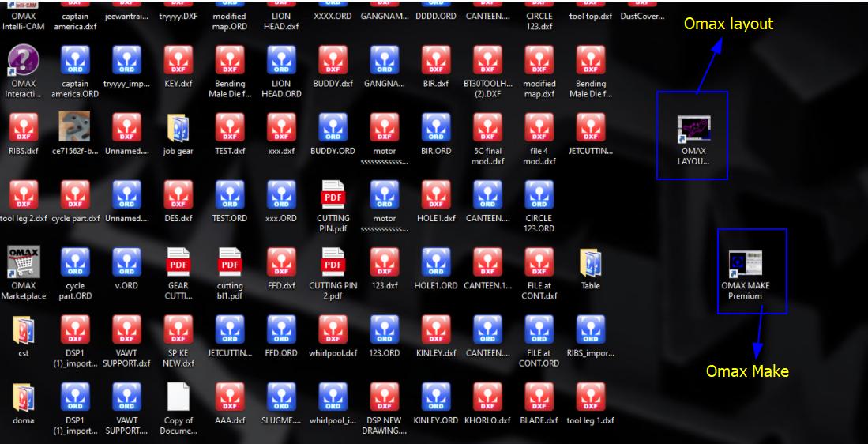The width and height of the screenshot is (868, 444).
Task: Select the TEST.ORD file icon
Action: [230, 195]
